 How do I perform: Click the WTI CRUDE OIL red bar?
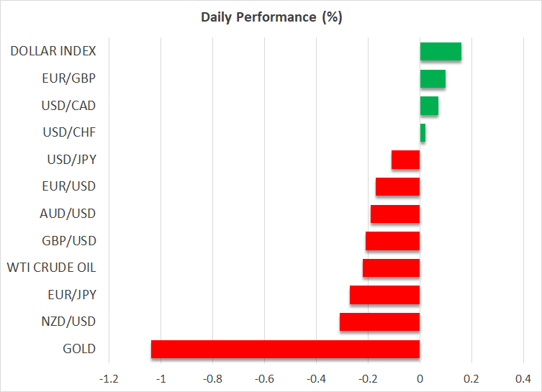[391, 268]
